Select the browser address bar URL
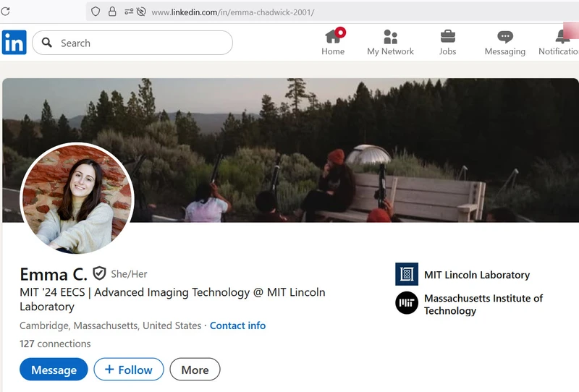This screenshot has height=392, width=579. click(232, 12)
